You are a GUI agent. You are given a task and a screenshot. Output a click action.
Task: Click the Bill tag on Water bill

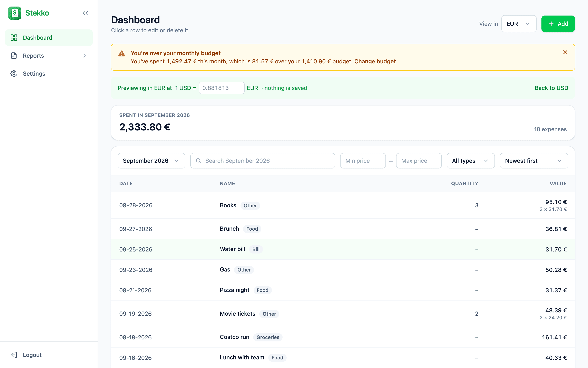(x=256, y=249)
